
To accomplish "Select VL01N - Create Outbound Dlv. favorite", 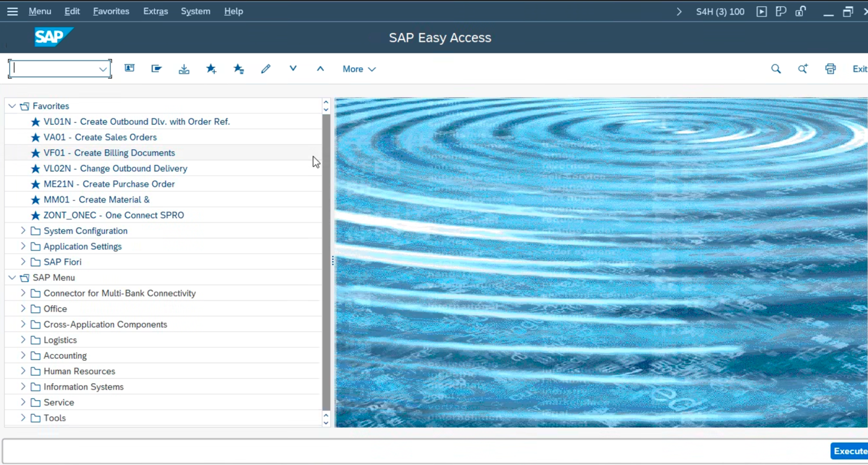I will [x=136, y=122].
